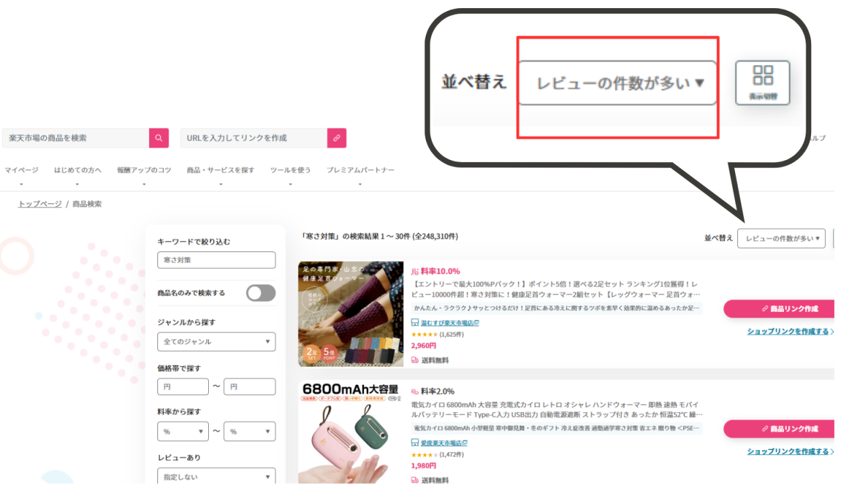Viewport: 868px width, 488px height.
Task: Open the 商品・サービスを探す menu
Action: click(x=220, y=170)
